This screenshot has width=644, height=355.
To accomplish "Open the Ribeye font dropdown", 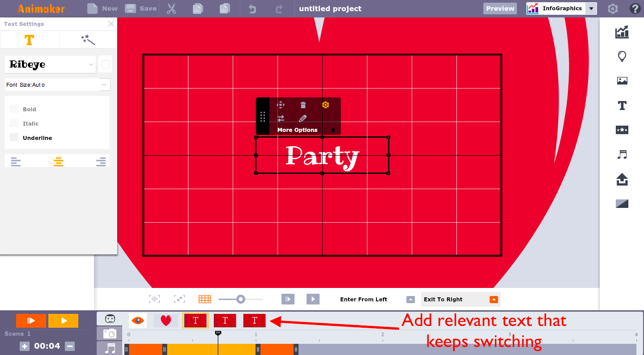I will pyautogui.click(x=50, y=64).
